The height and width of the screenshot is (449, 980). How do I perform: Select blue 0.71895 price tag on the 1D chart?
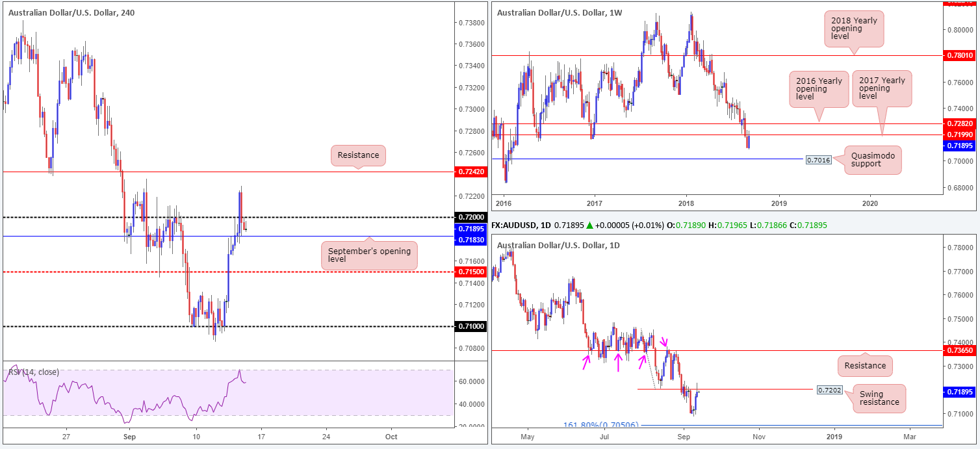click(x=961, y=392)
